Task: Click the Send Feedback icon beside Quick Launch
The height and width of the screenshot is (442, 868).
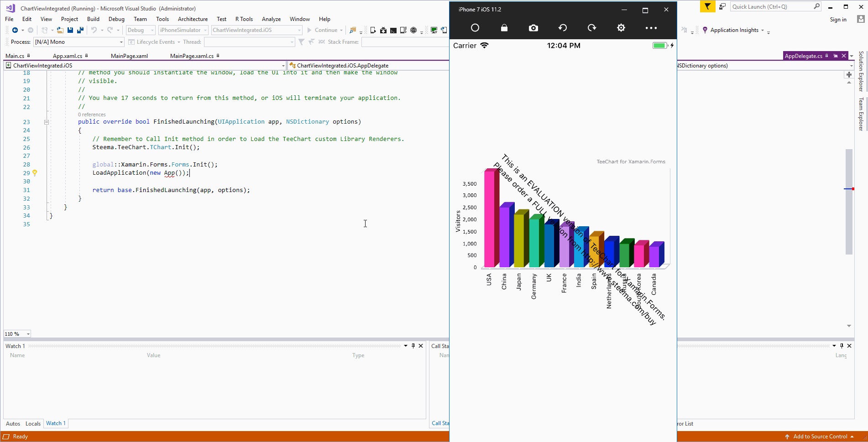Action: tap(722, 6)
